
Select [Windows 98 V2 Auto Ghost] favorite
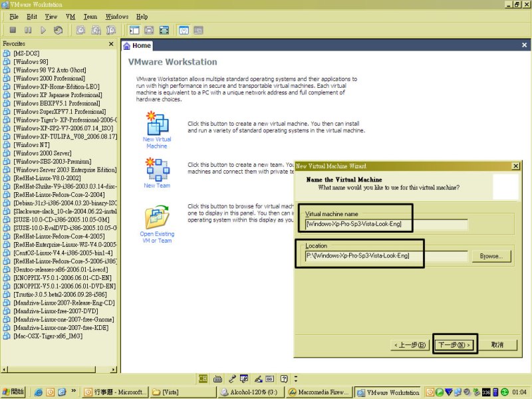50,70
